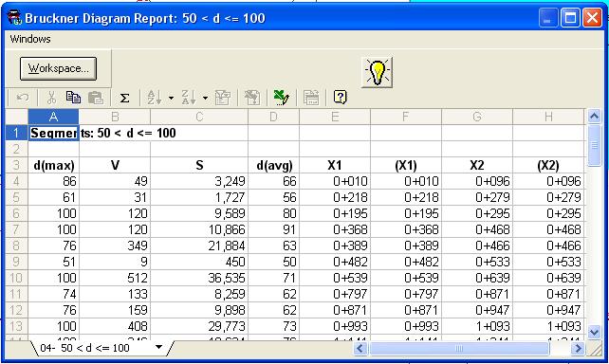The height and width of the screenshot is (364, 609).
Task: Click the Workspace... button
Action: click(x=58, y=68)
